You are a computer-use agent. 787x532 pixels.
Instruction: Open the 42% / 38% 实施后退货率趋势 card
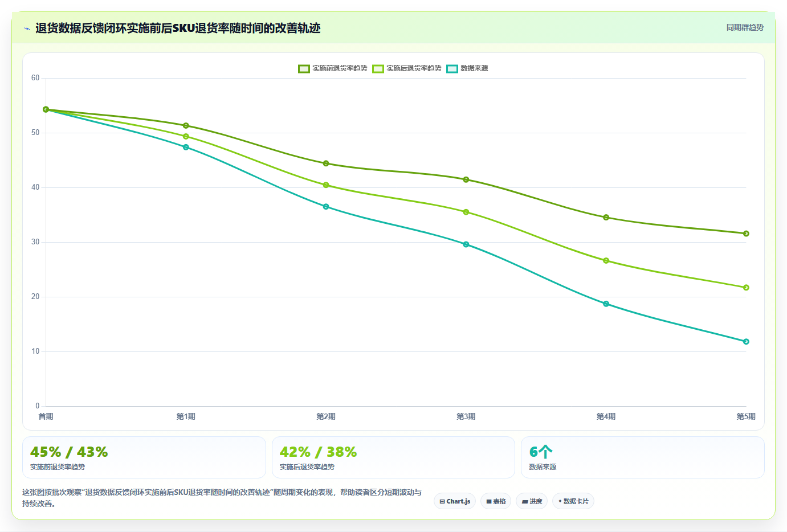393,457
